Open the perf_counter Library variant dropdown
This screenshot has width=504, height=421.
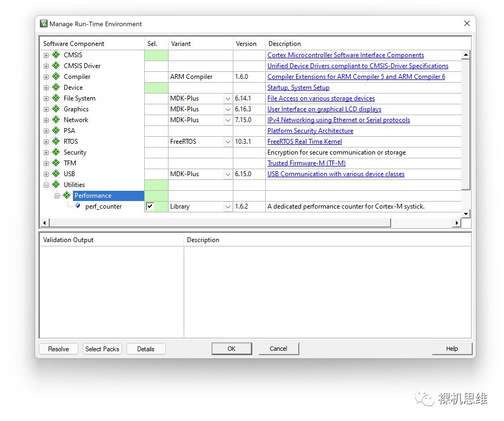[x=228, y=206]
